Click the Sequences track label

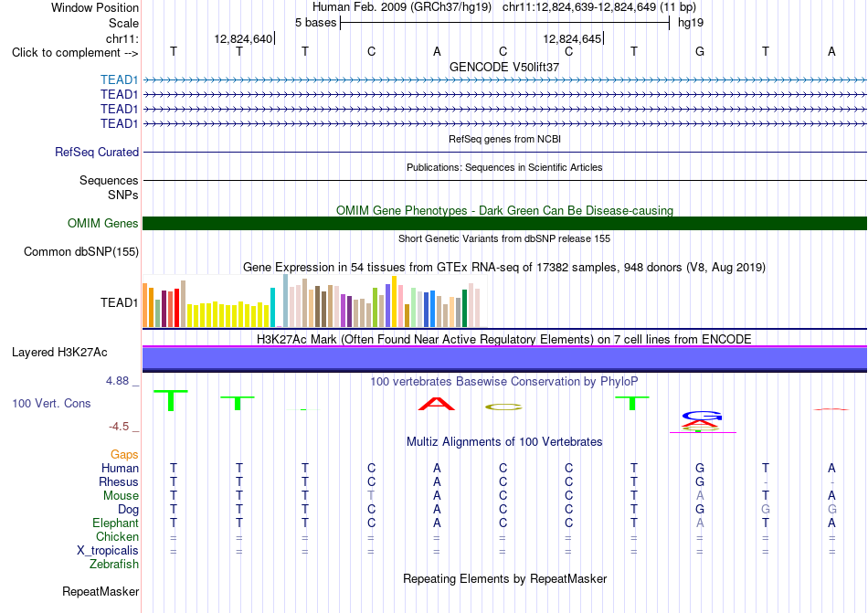click(x=109, y=180)
